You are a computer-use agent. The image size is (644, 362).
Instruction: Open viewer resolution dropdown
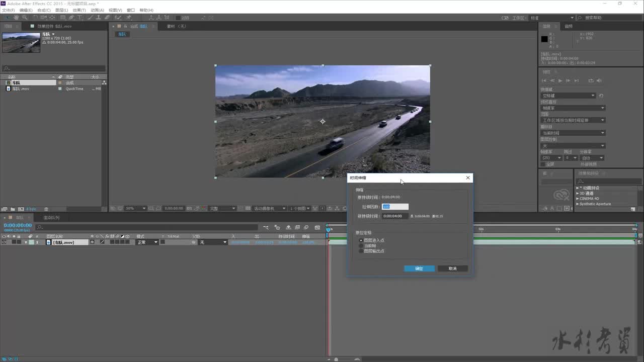click(222, 208)
